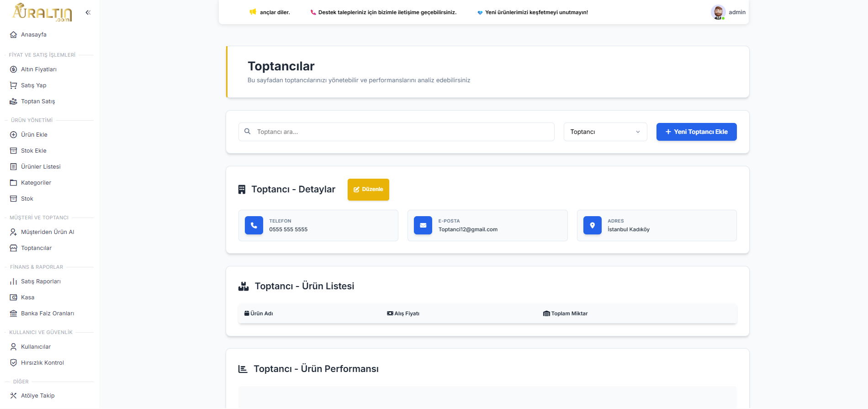Click the AurAltın logo
Screen dimensions: 868x409
coord(42,12)
